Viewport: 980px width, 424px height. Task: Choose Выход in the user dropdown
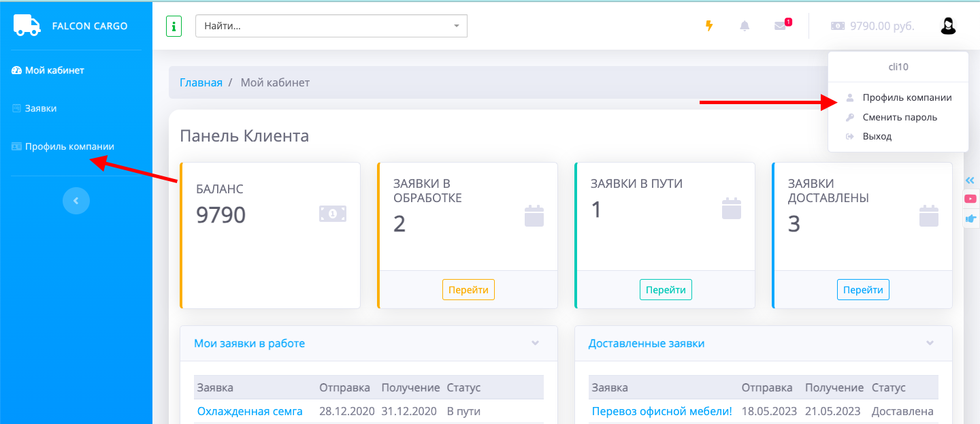click(877, 136)
